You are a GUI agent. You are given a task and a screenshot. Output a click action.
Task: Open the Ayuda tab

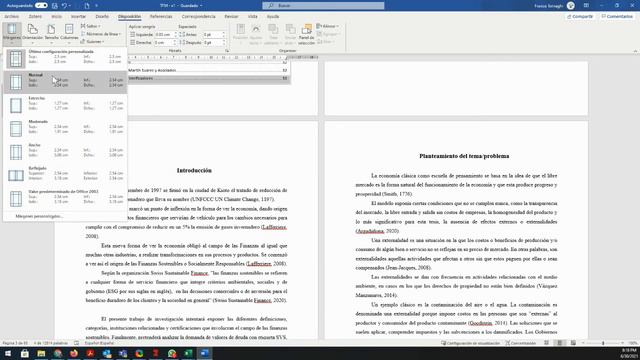click(x=273, y=17)
